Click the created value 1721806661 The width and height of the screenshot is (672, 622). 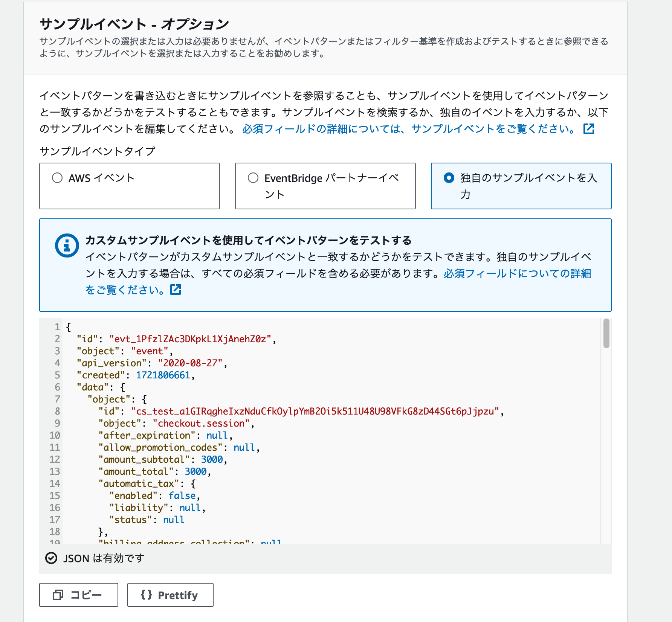tap(163, 375)
